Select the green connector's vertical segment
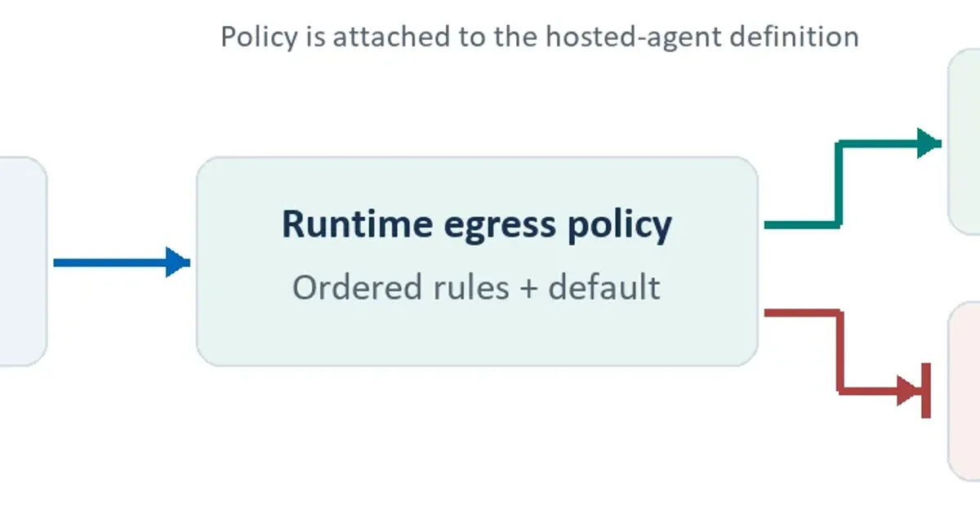 838,184
